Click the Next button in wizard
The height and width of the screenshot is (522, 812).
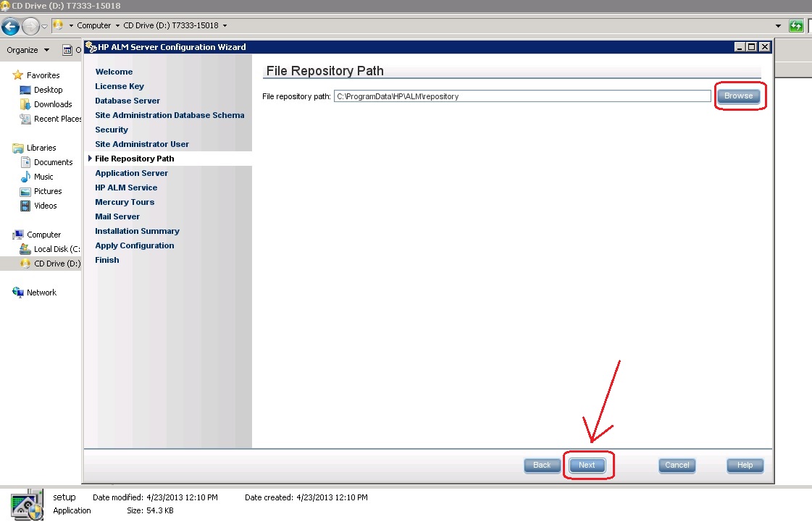click(x=587, y=465)
